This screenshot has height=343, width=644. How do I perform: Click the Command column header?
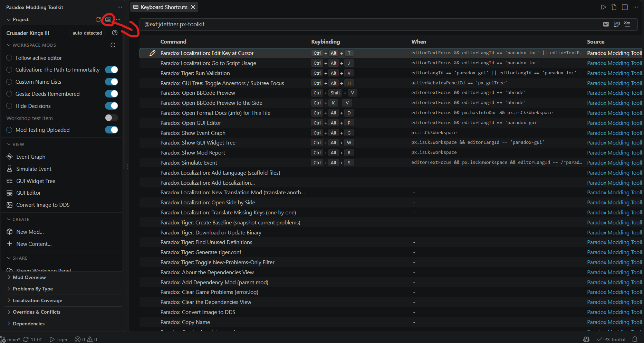tap(173, 41)
